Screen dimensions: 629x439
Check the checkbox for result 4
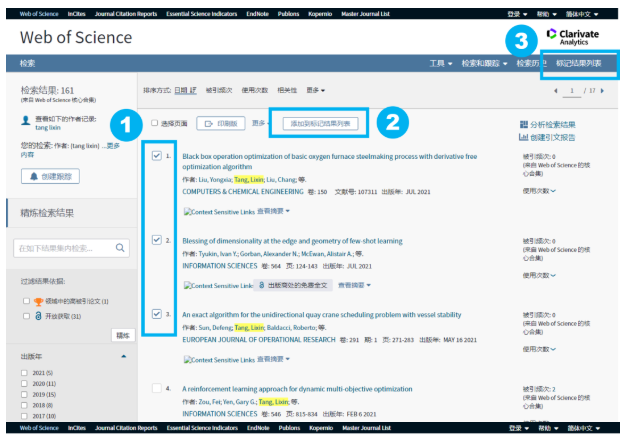(x=157, y=388)
